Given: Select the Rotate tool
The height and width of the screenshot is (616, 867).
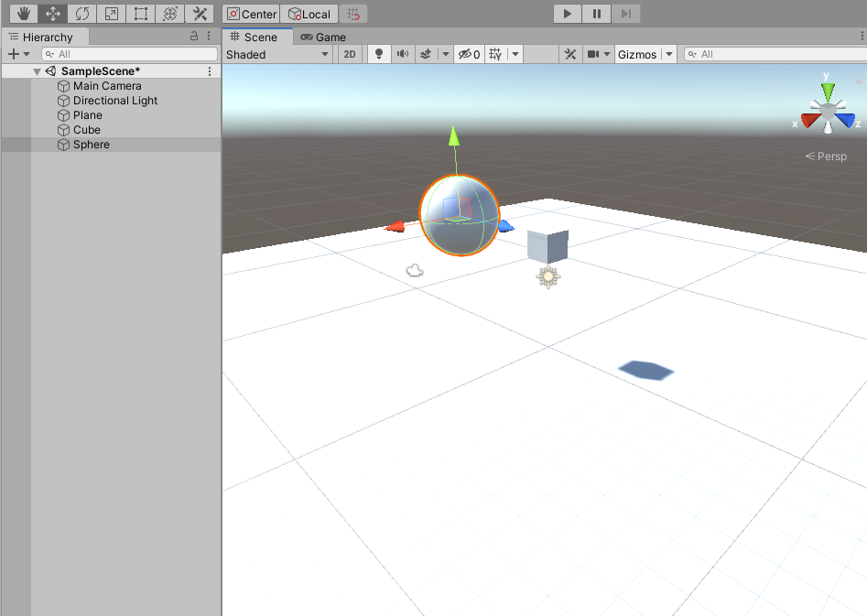Looking at the screenshot, I should 81,13.
